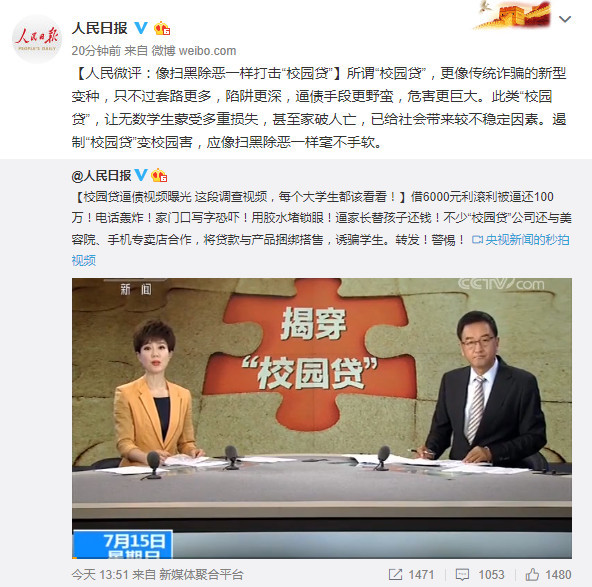
Task: Open the 央视新闻的秒拍视频 link
Action: [x=527, y=239]
